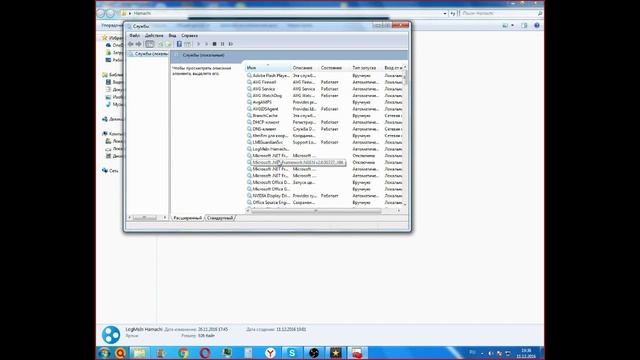The image size is (640, 360).
Task: Open Opera from the taskbar
Action: click(205, 353)
